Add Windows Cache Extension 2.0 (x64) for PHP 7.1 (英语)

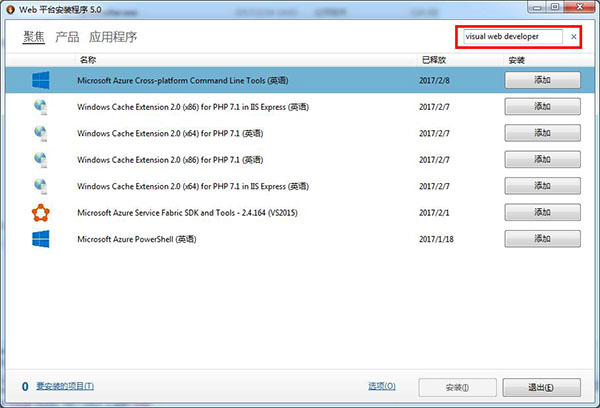point(542,133)
